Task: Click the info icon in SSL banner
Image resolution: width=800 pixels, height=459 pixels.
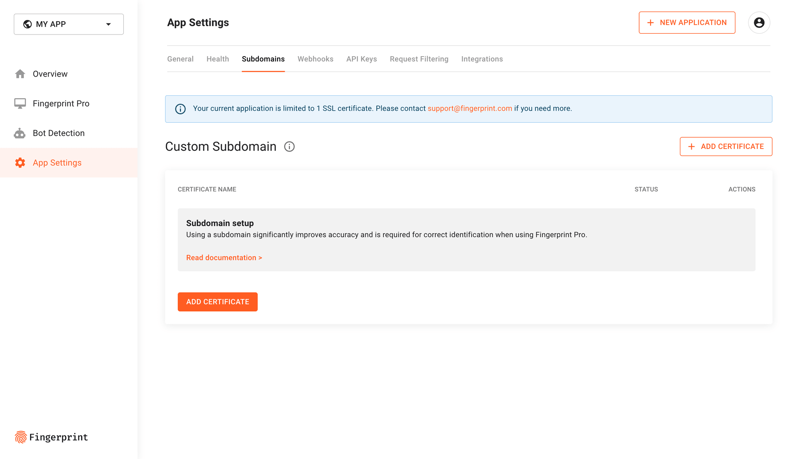Action: point(180,109)
